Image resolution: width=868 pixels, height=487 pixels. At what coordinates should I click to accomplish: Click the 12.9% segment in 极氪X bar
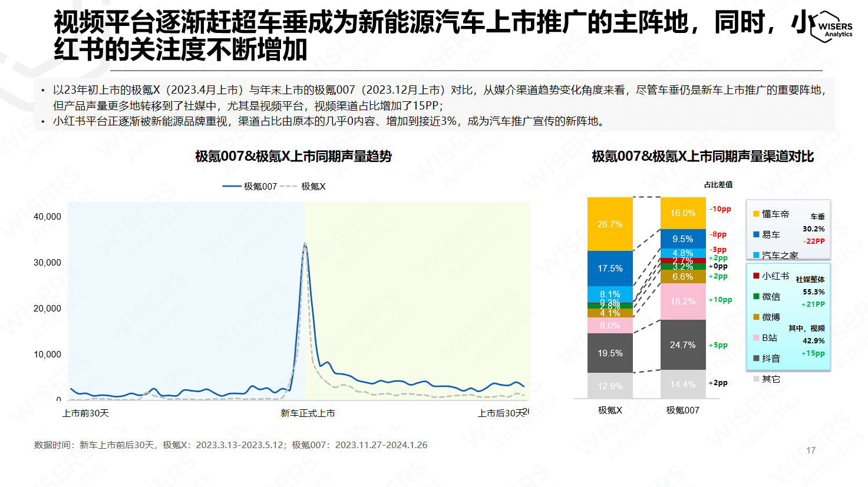click(610, 386)
